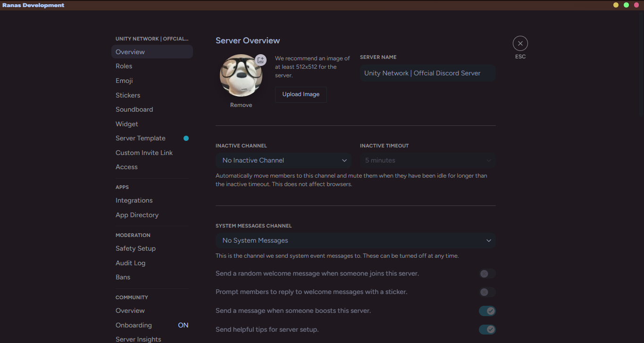Select Overview under Unity Network settings
644x343 pixels.
152,52
